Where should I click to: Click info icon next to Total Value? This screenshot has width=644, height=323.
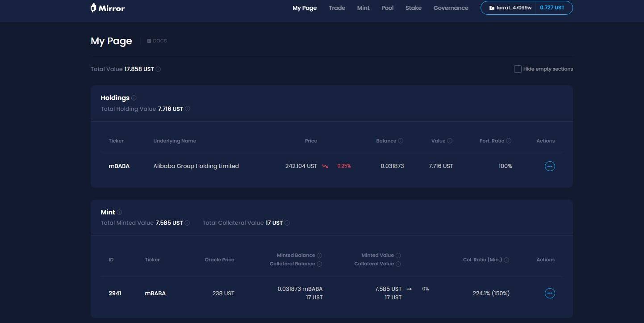(x=158, y=69)
